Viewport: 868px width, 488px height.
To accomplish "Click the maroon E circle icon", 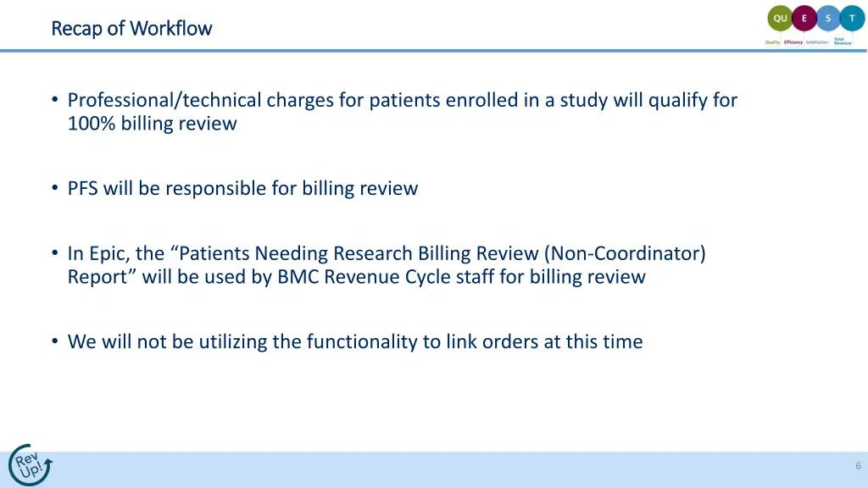I will pyautogui.click(x=804, y=19).
